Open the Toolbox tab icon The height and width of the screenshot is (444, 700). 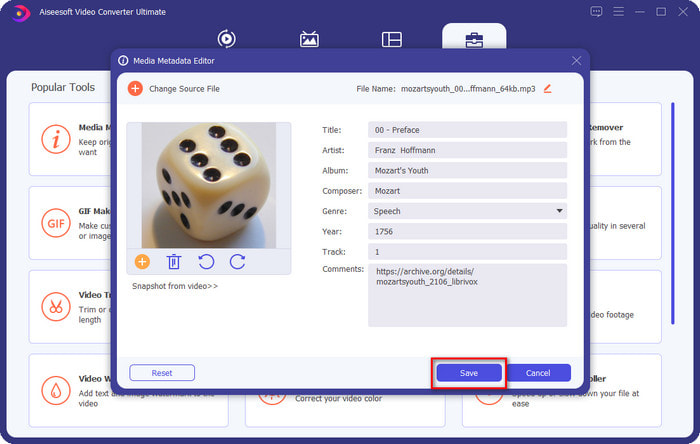(x=474, y=40)
